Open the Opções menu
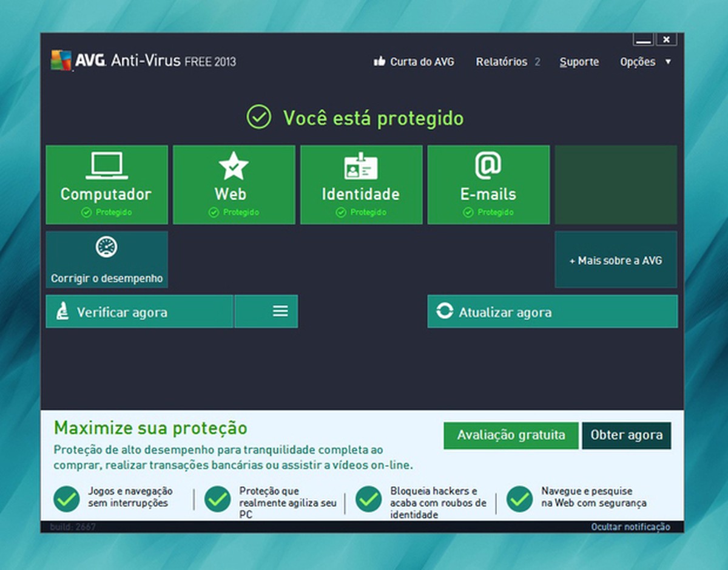The image size is (728, 570). 638,62
